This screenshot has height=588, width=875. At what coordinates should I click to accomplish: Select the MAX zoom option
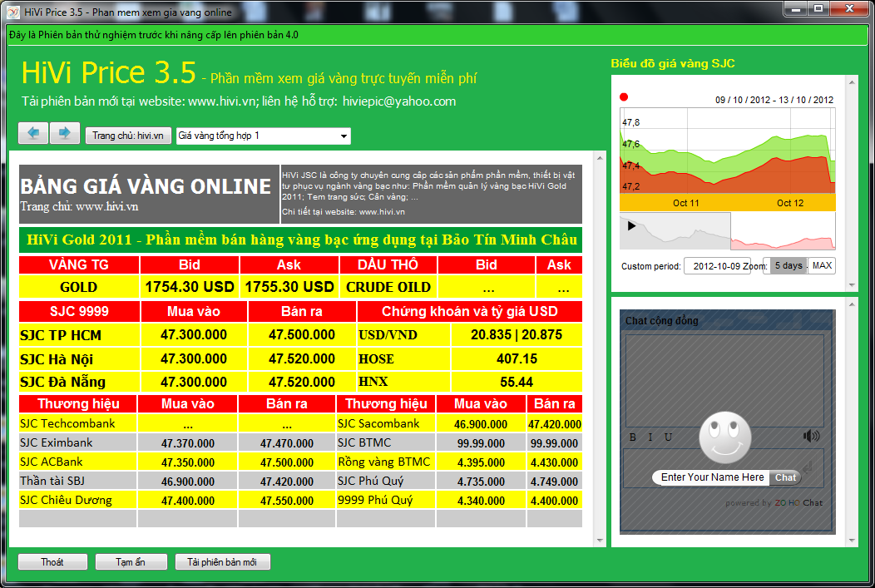point(822,265)
